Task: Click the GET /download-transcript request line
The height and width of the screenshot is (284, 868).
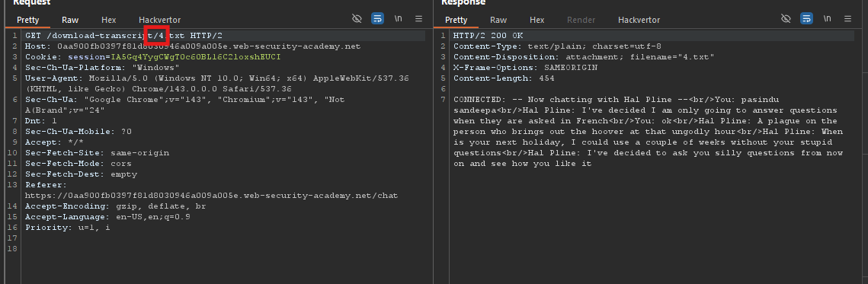Action: [124, 36]
